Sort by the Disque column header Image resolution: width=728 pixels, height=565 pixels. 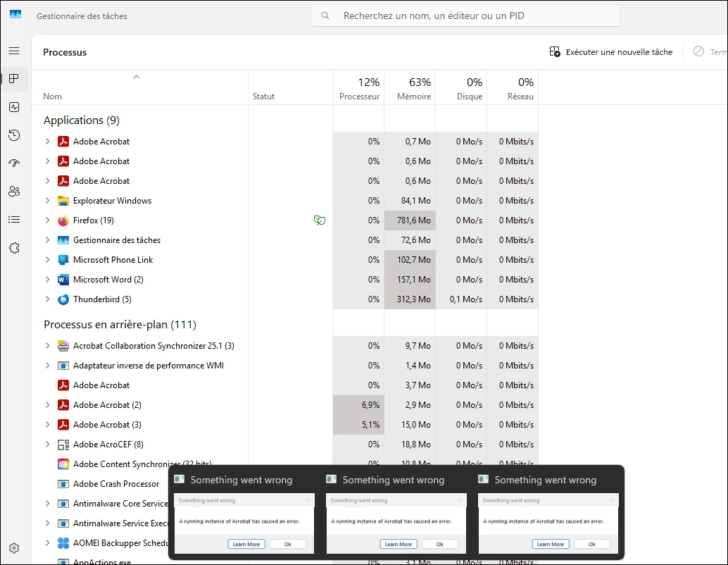coord(461,88)
